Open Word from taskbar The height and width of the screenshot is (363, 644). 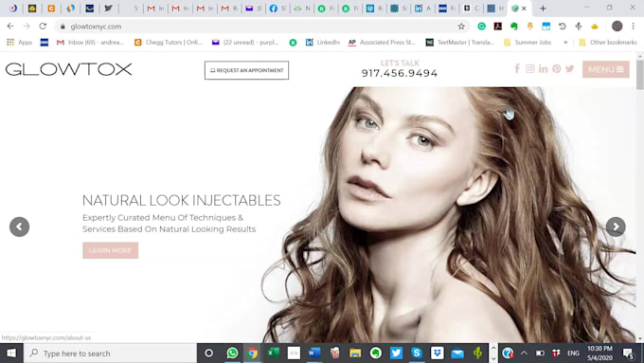point(314,354)
